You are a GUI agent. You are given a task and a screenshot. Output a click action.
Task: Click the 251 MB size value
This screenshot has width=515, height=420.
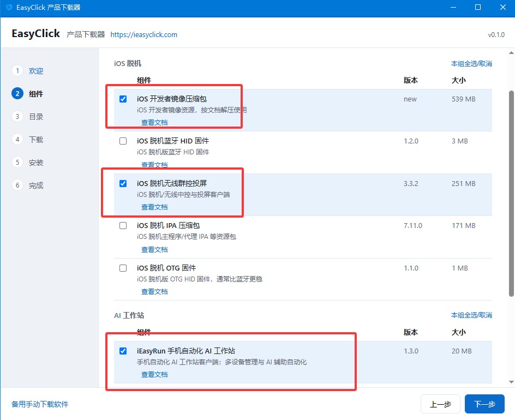point(463,184)
